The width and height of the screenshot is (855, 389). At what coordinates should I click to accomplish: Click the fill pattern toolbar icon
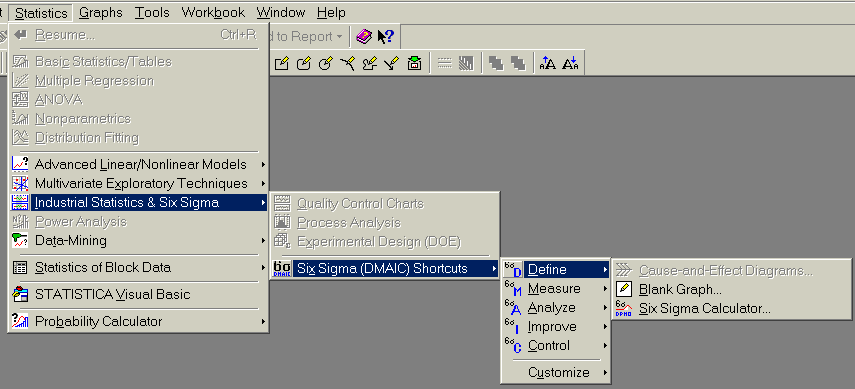[x=466, y=64]
